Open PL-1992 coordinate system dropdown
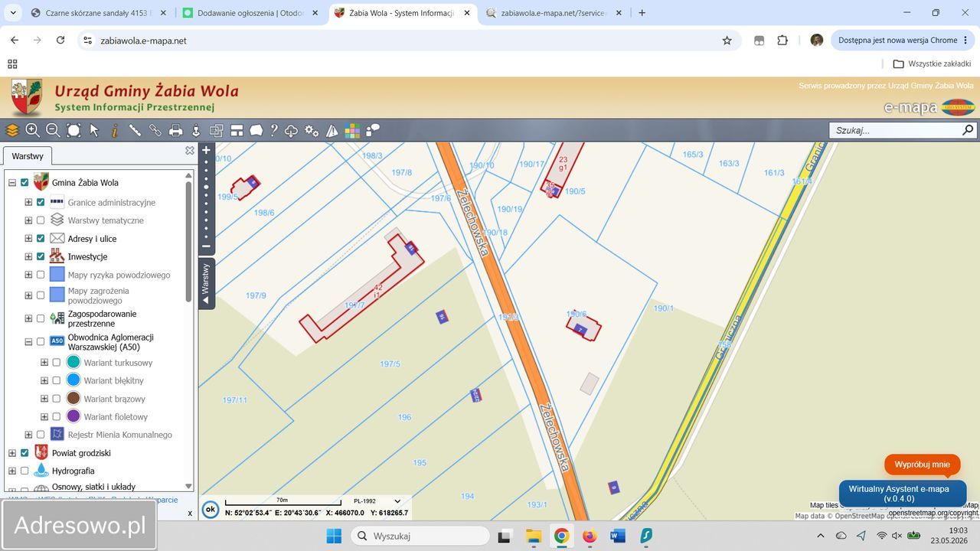980x551 pixels. [377, 501]
